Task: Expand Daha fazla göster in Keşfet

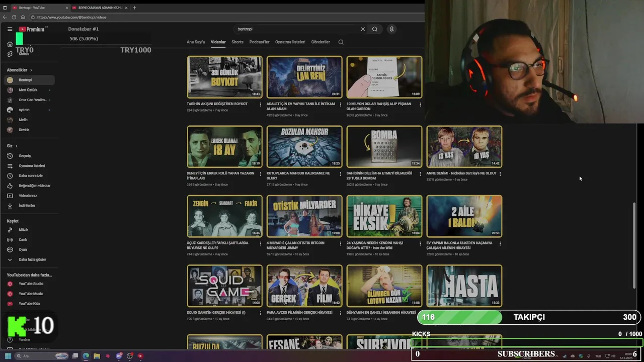Action: coord(30,259)
